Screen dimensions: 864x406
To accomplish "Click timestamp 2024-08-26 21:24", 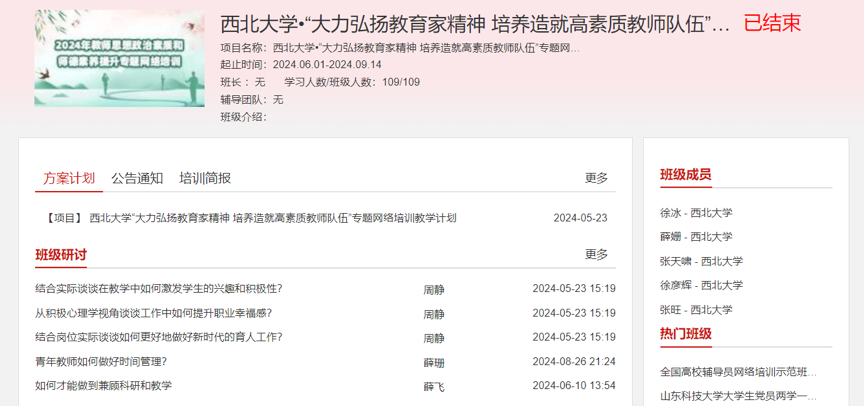I will click(574, 362).
